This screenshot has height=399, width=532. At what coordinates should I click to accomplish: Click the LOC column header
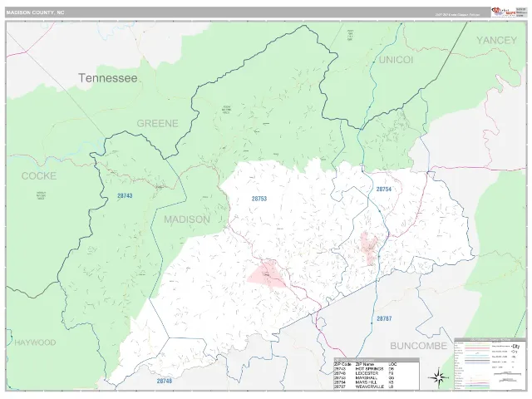coord(393,364)
